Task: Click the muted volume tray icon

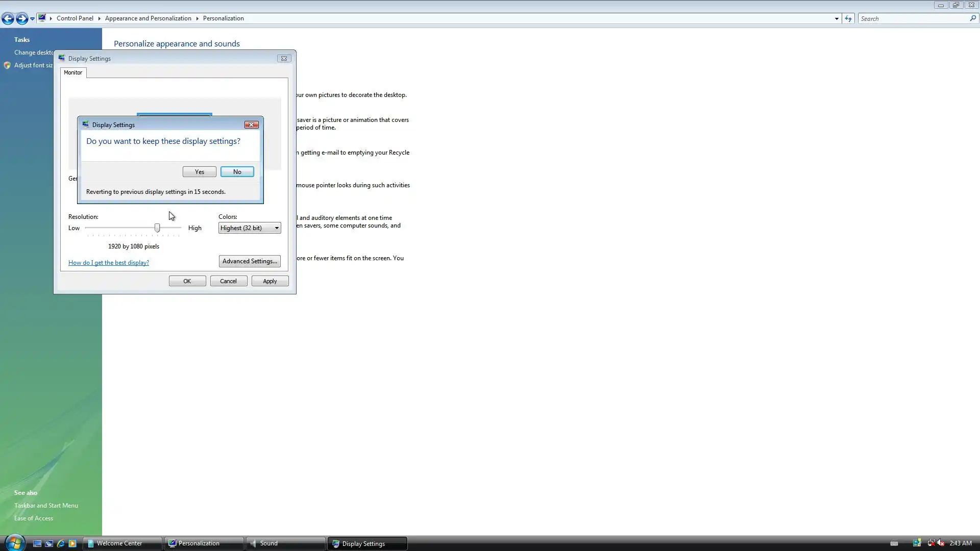Action: (941, 543)
